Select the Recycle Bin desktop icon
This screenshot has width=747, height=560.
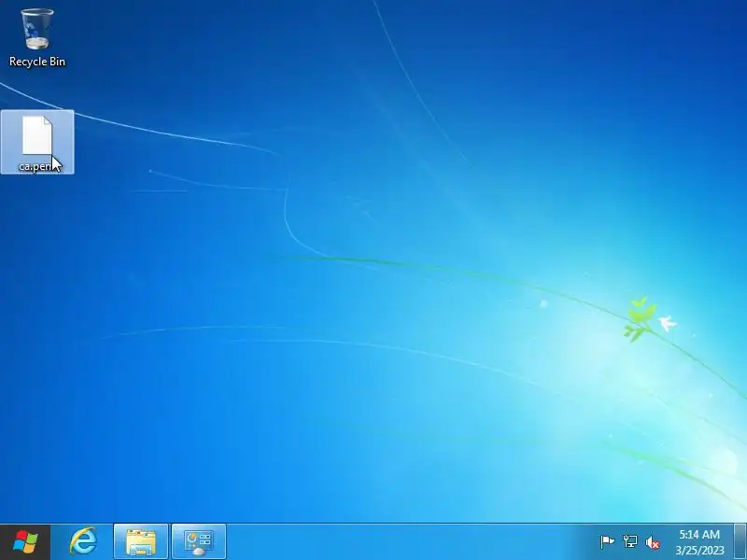[x=37, y=37]
